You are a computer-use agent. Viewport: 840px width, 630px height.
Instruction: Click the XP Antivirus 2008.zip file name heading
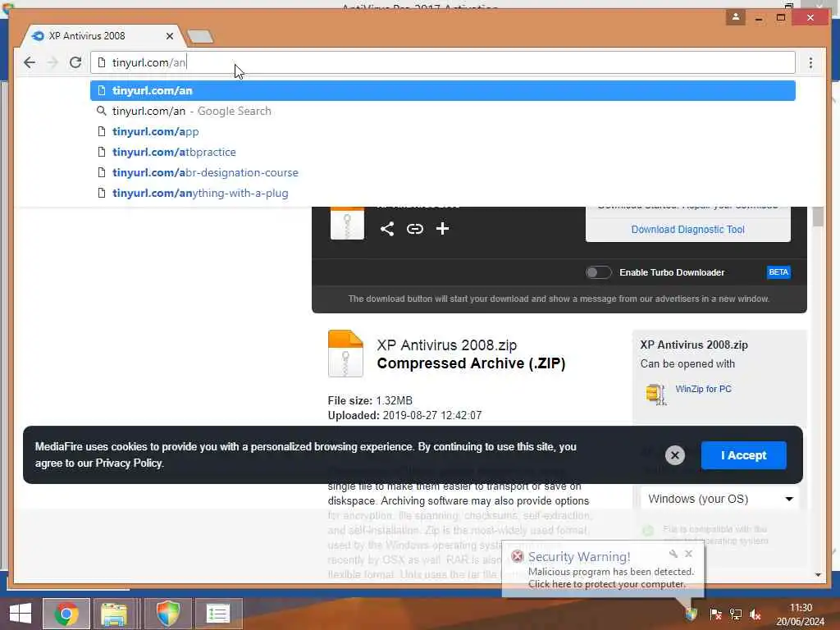coord(447,345)
